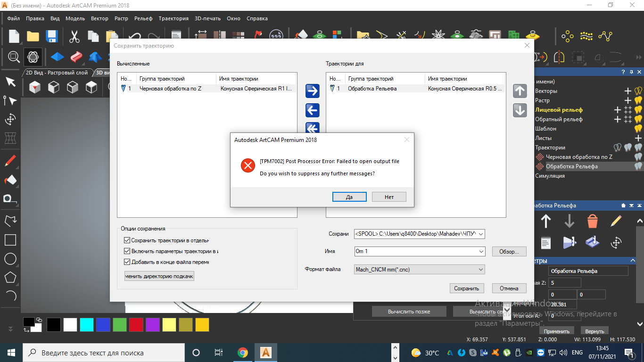The image size is (644, 362).
Task: Open the Модель menu
Action: click(x=75, y=18)
